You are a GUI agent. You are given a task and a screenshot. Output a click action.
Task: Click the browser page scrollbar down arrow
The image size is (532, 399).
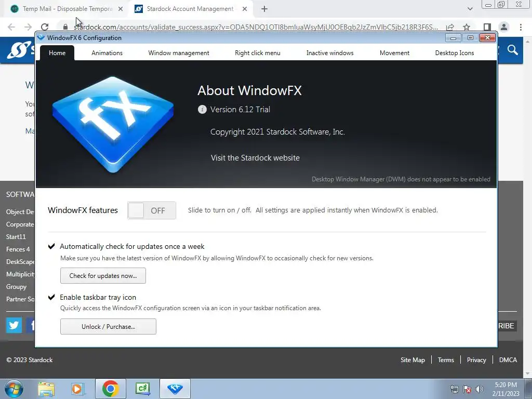click(527, 374)
